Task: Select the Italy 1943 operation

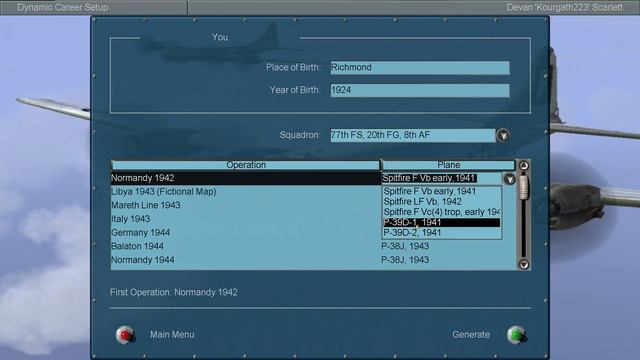Action: (x=131, y=219)
